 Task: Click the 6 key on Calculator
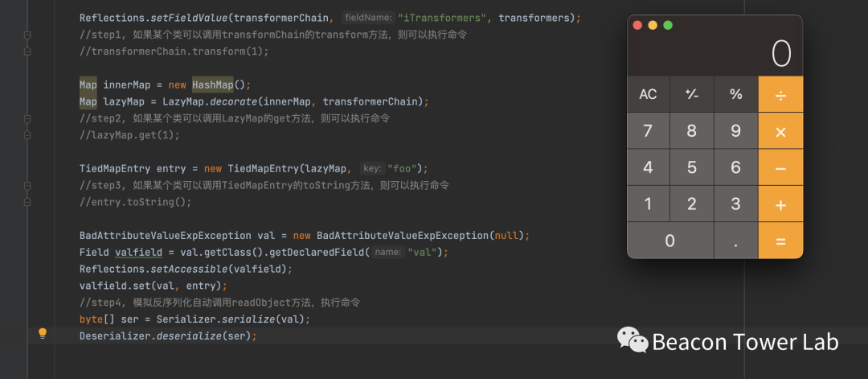(x=735, y=167)
